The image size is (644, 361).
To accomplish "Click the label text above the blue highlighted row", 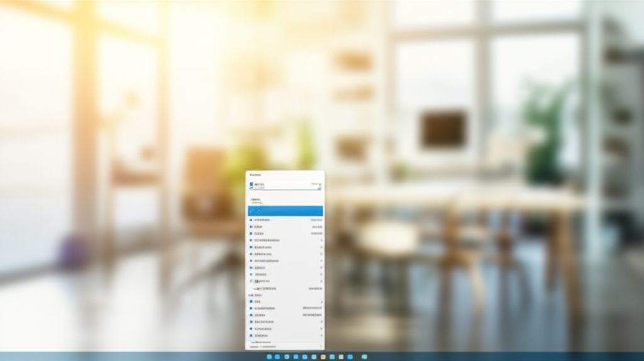I will 257,201.
